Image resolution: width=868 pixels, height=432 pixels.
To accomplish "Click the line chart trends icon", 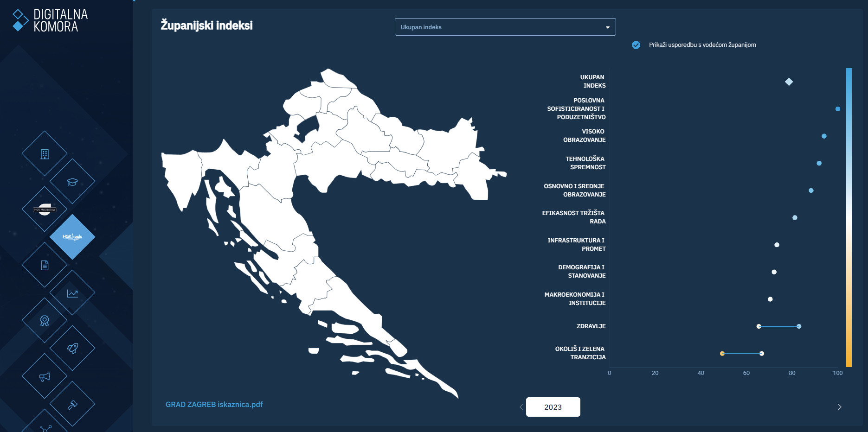I will tap(73, 293).
